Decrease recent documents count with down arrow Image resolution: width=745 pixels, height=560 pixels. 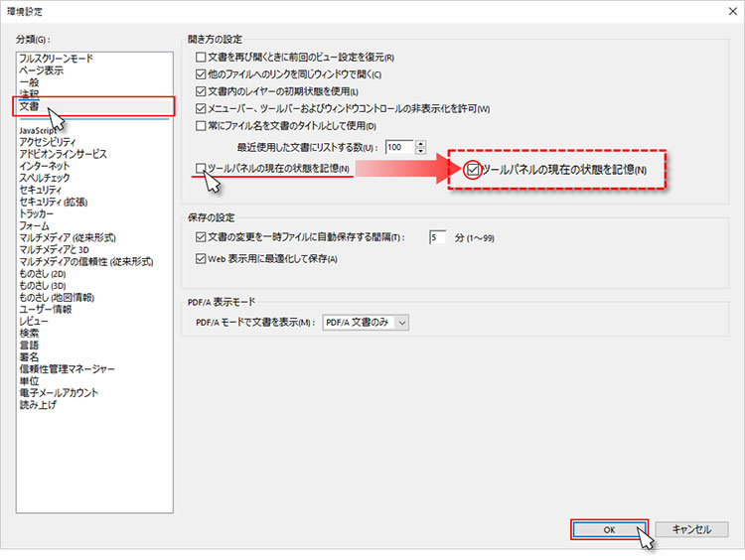(421, 151)
